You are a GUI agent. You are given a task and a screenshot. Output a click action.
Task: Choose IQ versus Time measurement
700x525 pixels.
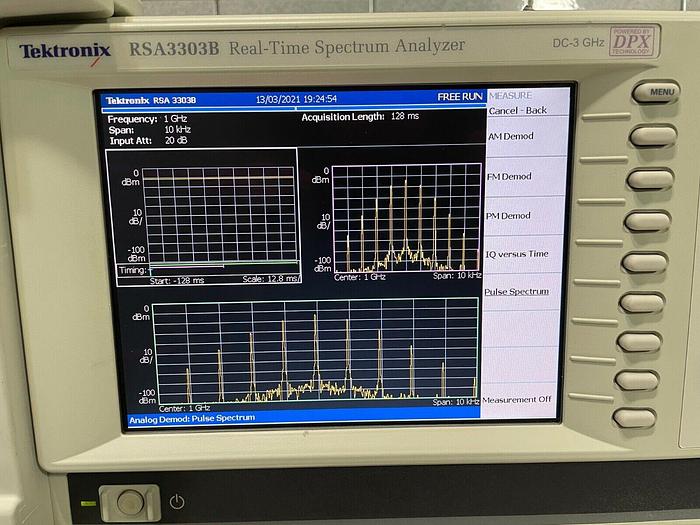[x=517, y=254]
